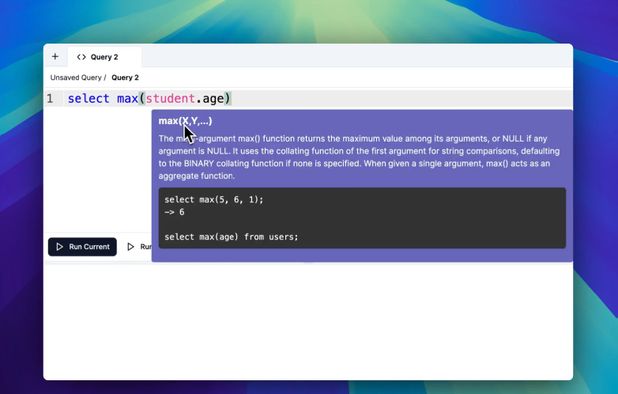Click the bold Query 2 breadcrumb name
618x394 pixels.
pyautogui.click(x=125, y=78)
